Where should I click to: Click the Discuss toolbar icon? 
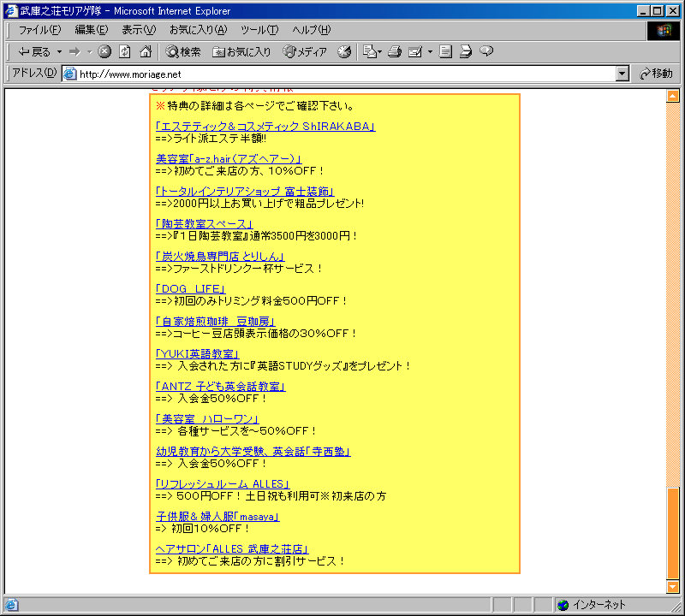[x=466, y=52]
